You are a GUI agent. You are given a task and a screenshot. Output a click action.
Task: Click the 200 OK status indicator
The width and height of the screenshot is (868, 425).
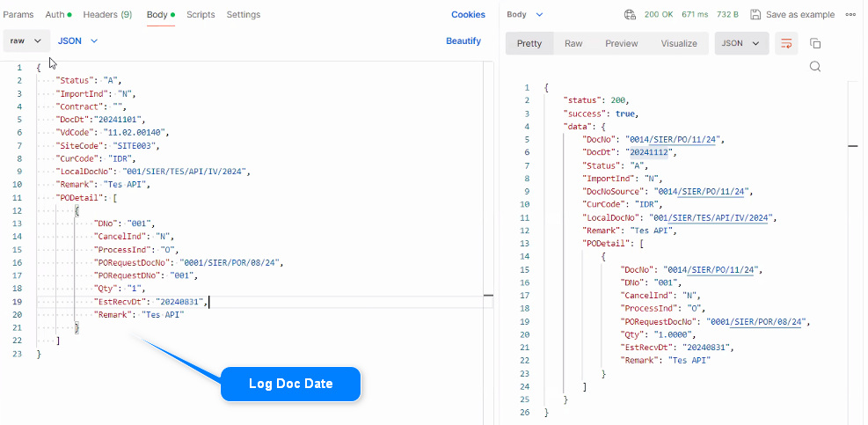(660, 15)
